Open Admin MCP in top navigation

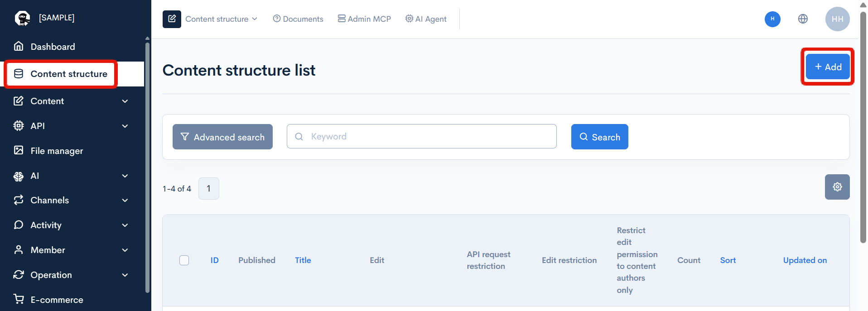[364, 19]
